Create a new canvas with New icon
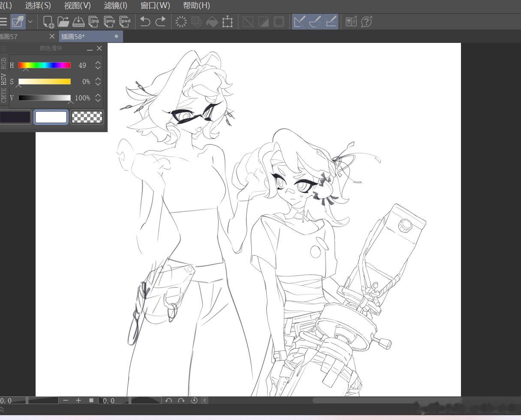The width and height of the screenshot is (521, 420). (x=48, y=21)
